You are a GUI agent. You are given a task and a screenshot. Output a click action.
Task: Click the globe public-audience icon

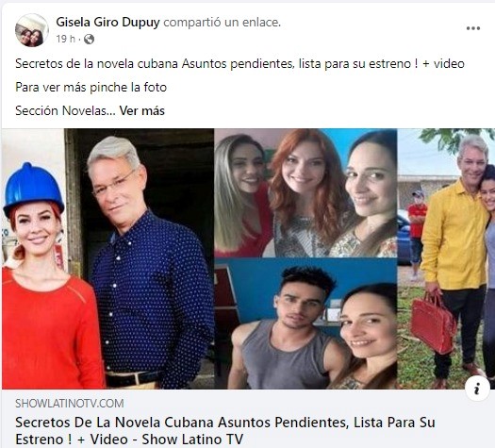tap(89, 40)
